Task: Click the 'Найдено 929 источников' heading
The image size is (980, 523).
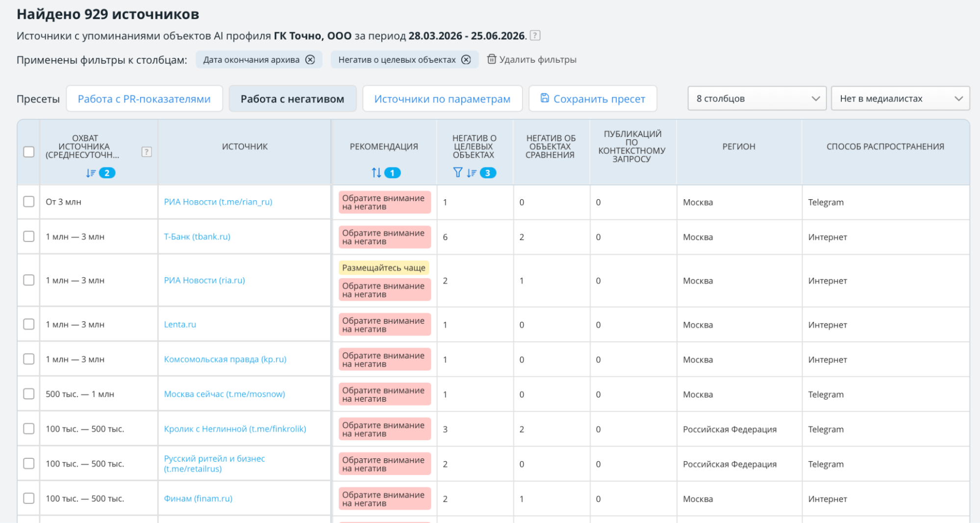Action: point(108,14)
